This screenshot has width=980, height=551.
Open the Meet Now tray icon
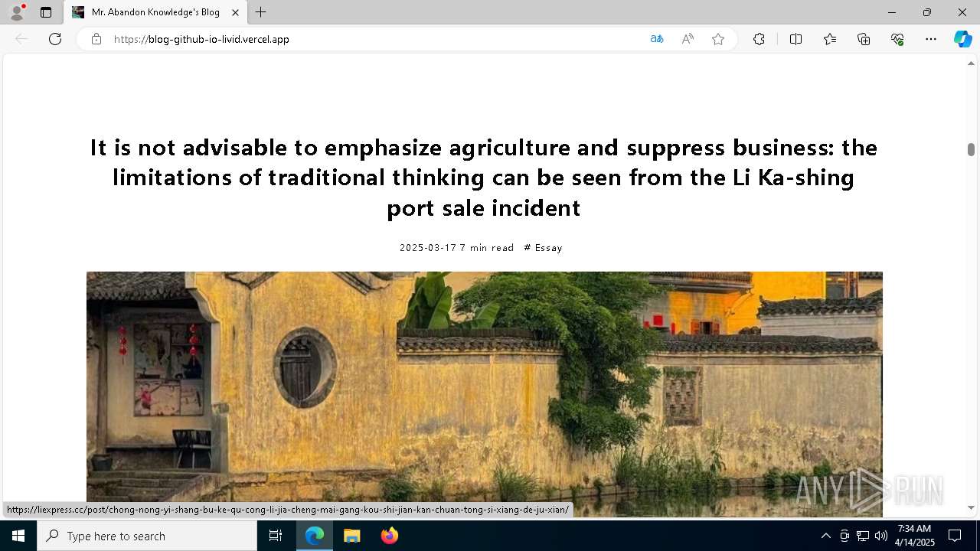844,536
